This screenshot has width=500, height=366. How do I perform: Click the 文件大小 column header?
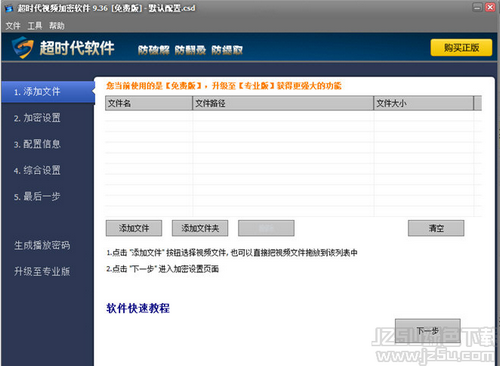pos(424,103)
